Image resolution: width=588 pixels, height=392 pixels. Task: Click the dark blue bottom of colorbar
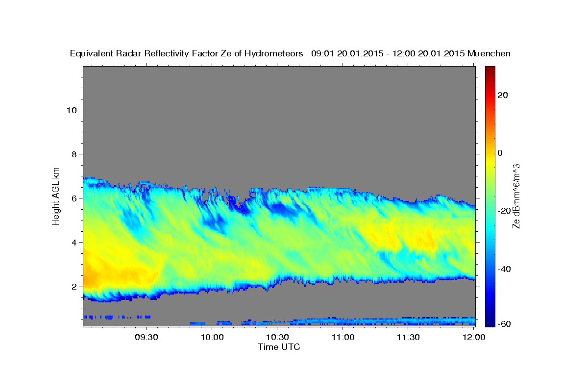point(490,321)
